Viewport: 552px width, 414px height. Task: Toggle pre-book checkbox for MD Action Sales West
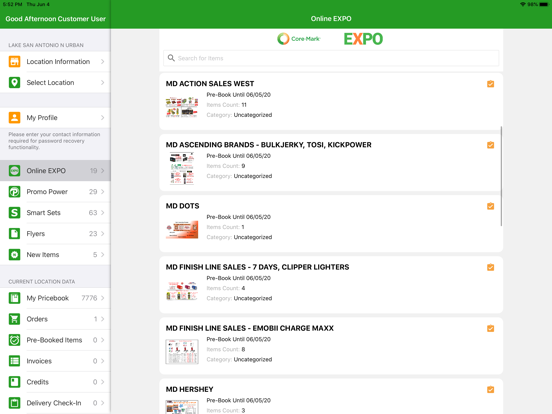[x=490, y=84]
